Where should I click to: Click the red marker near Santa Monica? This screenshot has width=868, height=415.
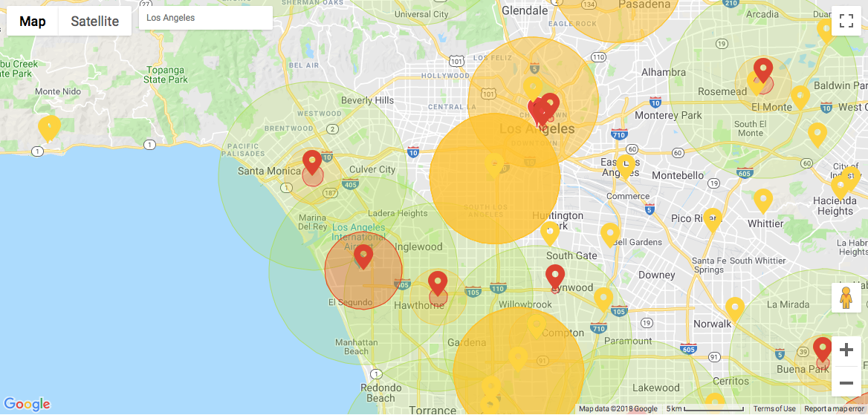[x=312, y=161]
